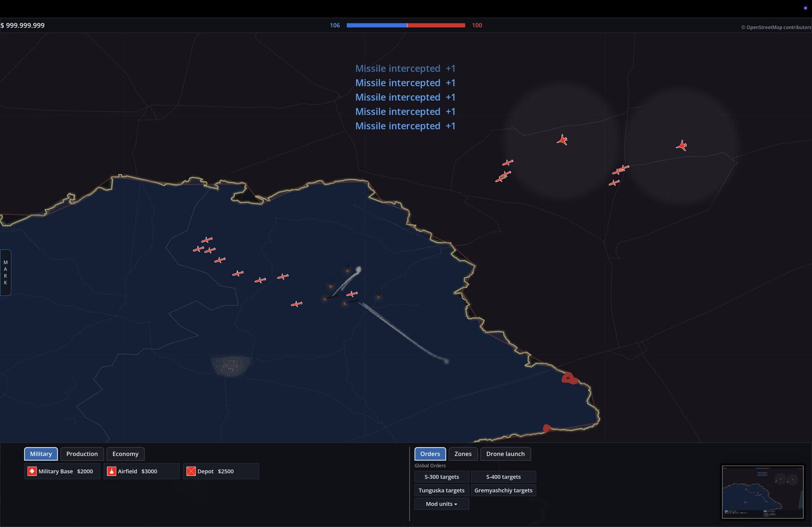
Task: Switch to the Military tab
Action: click(x=41, y=454)
